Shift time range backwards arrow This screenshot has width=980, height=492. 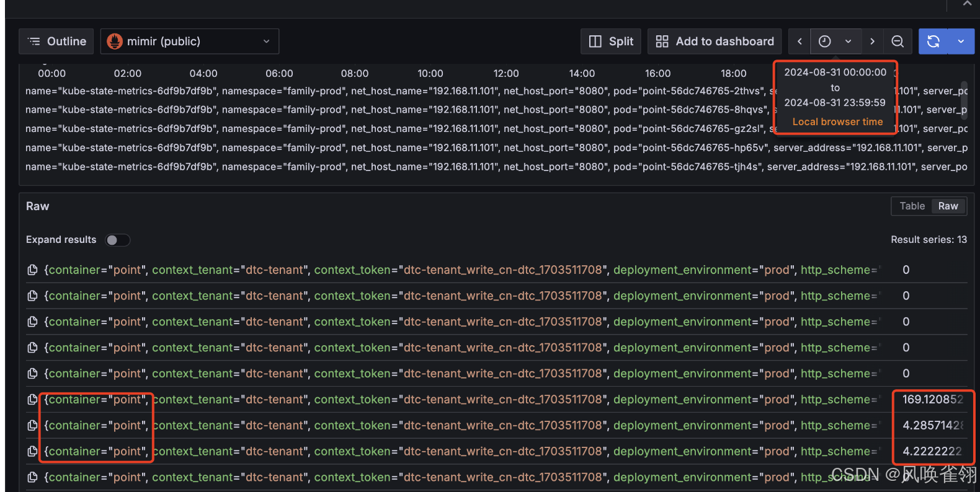(800, 42)
